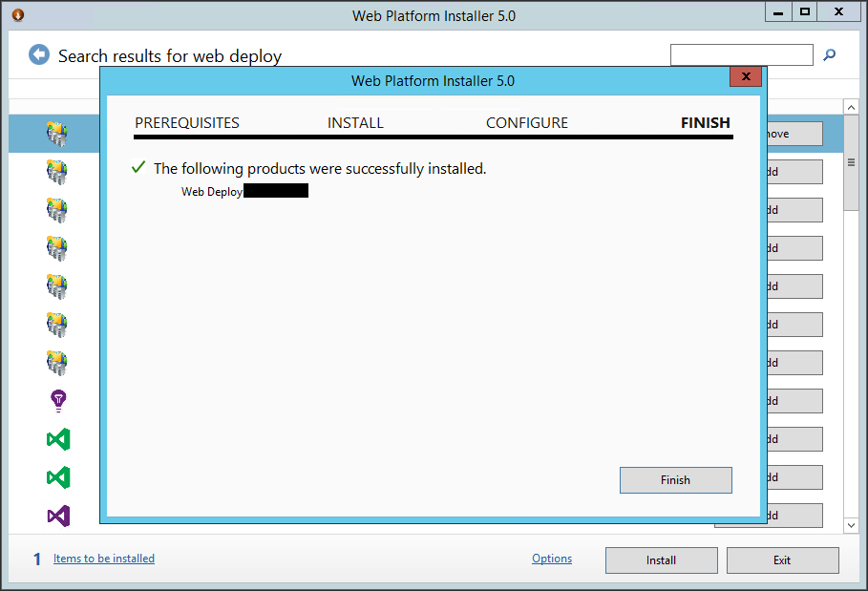The width and height of the screenshot is (868, 591).
Task: Click the Finish button
Action: (x=676, y=480)
